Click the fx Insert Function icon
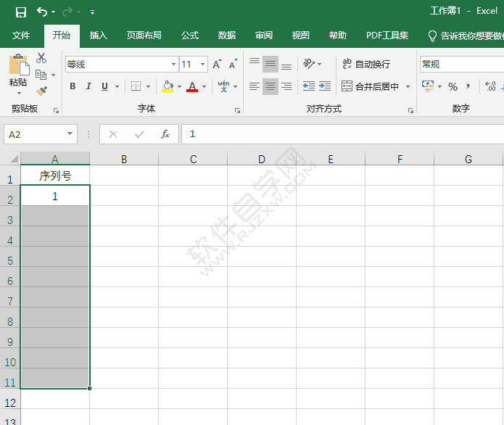 click(x=165, y=134)
